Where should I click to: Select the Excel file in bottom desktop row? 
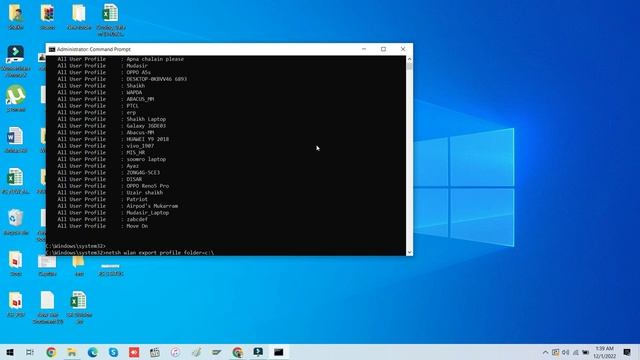pyautogui.click(x=79, y=308)
